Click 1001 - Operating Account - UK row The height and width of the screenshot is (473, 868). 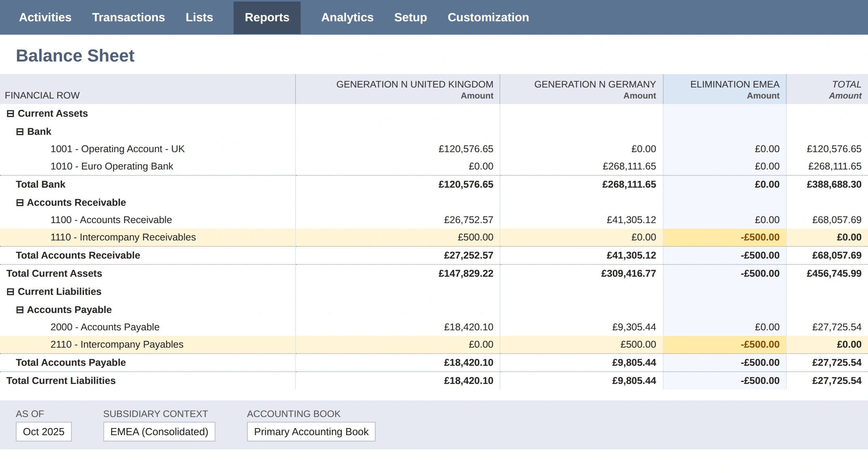tap(434, 149)
